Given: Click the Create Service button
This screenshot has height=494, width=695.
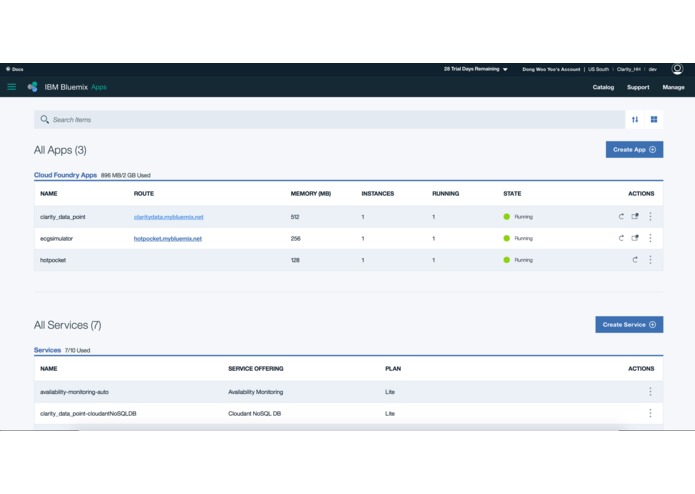Looking at the screenshot, I should 629,325.
